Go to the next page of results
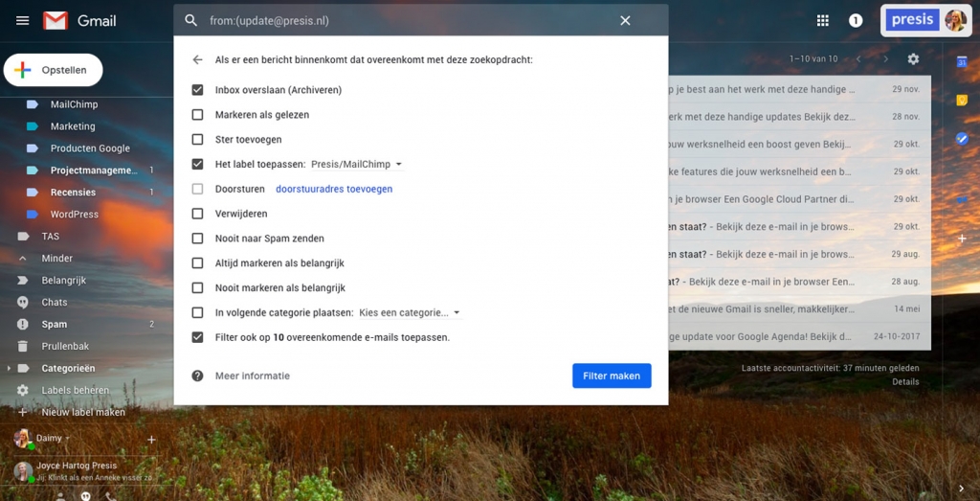980x501 pixels. (x=885, y=58)
